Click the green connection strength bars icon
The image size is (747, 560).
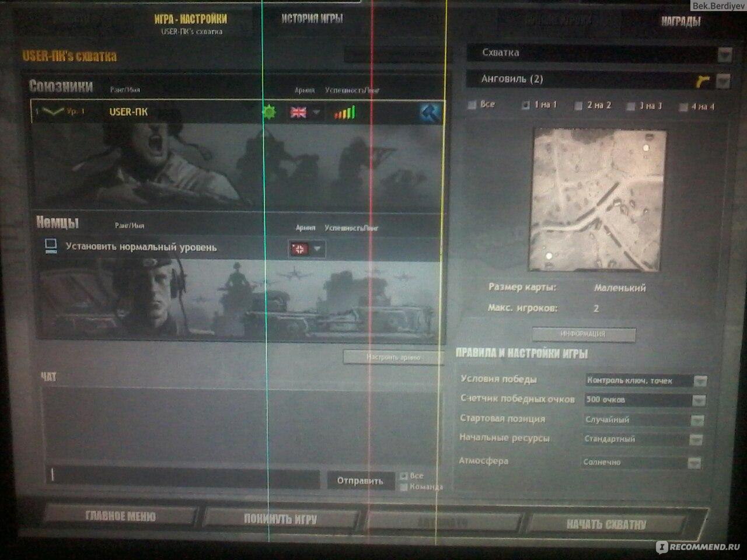pyautogui.click(x=344, y=112)
